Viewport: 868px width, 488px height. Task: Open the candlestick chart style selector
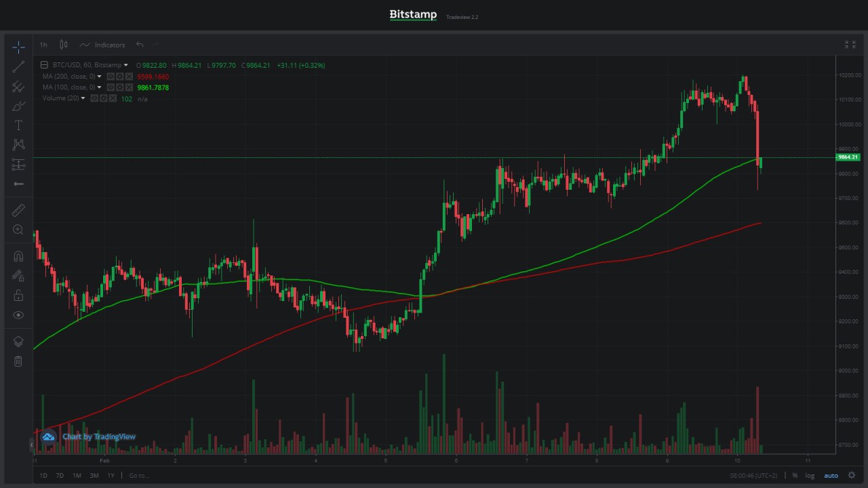[64, 45]
